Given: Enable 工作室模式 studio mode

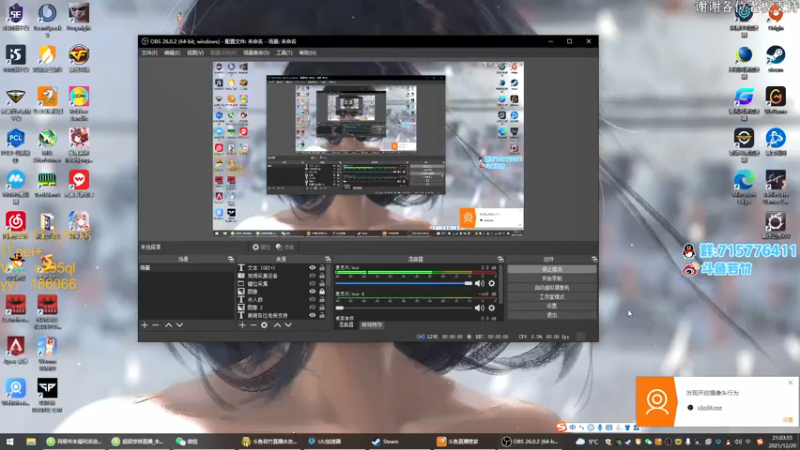Looking at the screenshot, I should point(552,296).
